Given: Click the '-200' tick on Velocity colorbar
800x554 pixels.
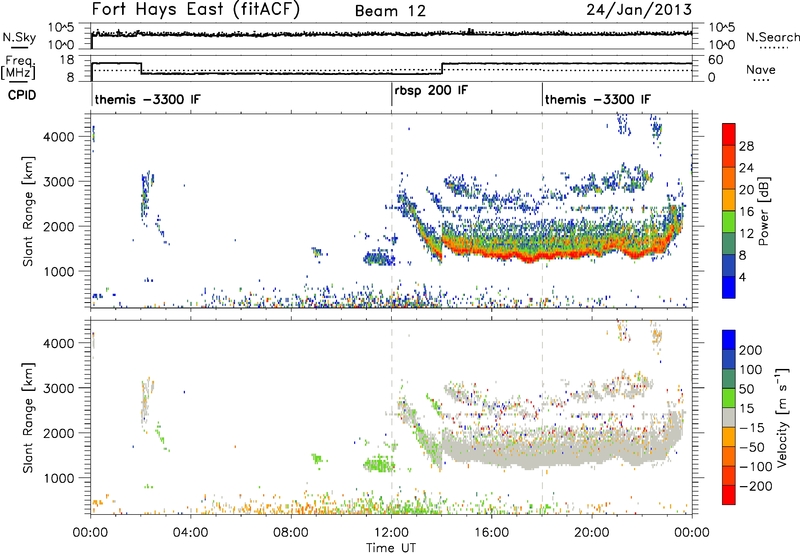Looking at the screenshot, I should pyautogui.click(x=756, y=486).
